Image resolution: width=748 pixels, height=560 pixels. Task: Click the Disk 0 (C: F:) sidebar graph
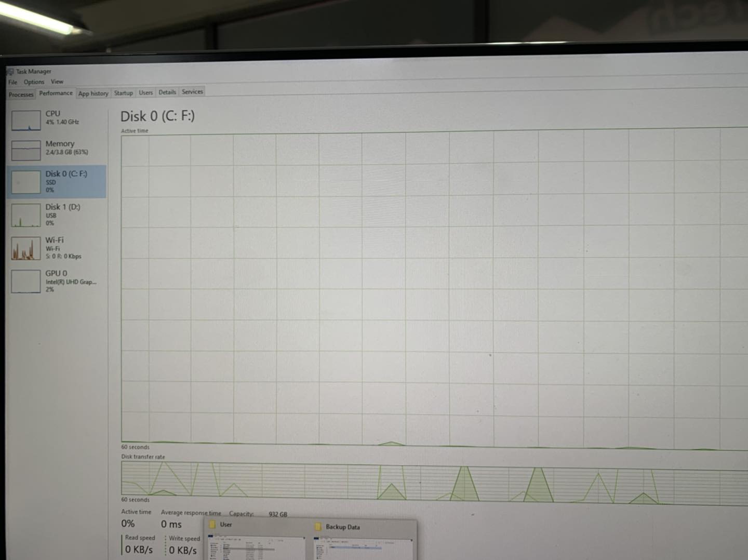click(x=26, y=182)
